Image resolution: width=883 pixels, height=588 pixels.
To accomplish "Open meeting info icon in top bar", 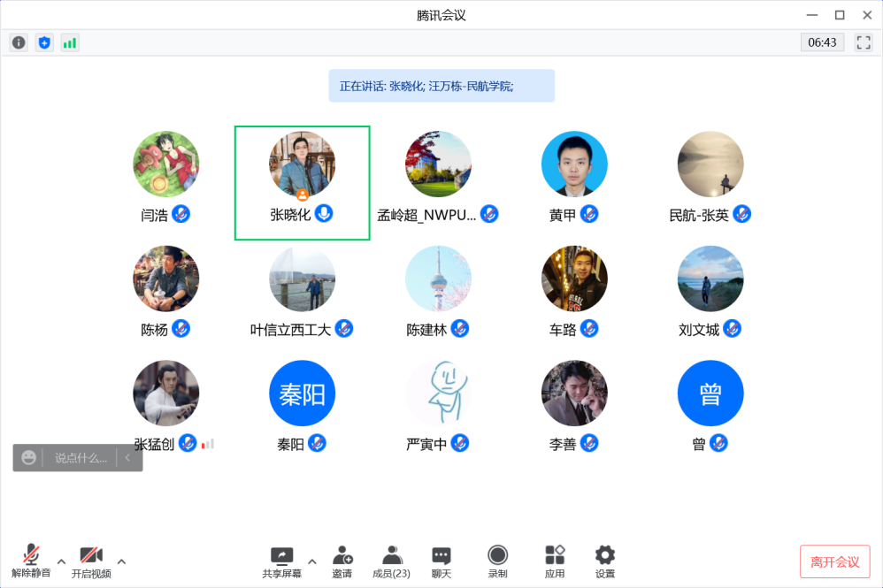I will [x=19, y=42].
